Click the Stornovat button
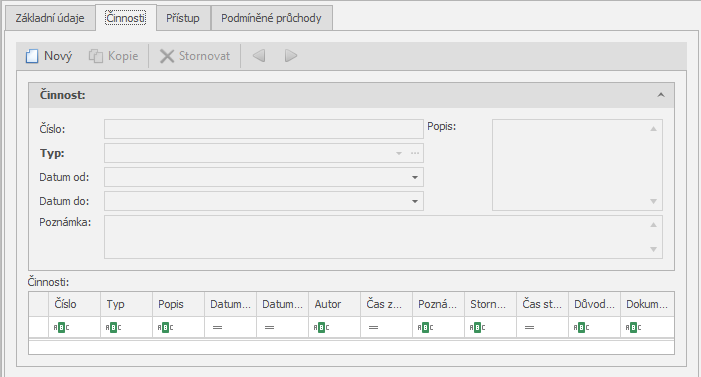Screen dimensions: 701x377 pos(195,56)
